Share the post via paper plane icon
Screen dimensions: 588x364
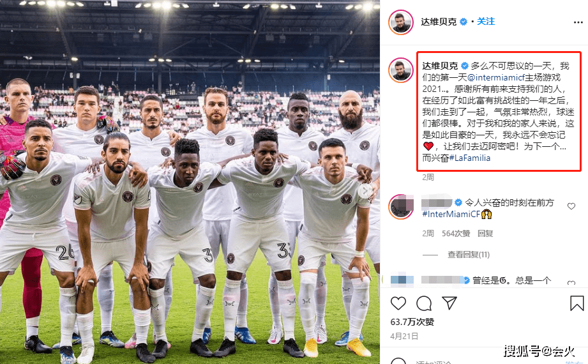[x=449, y=303]
